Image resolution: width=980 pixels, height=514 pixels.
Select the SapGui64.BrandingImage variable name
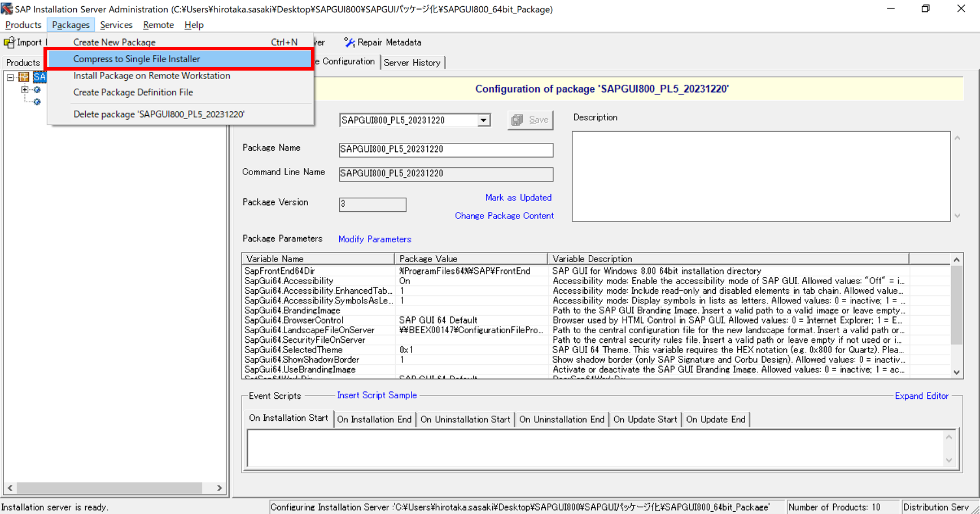point(292,311)
